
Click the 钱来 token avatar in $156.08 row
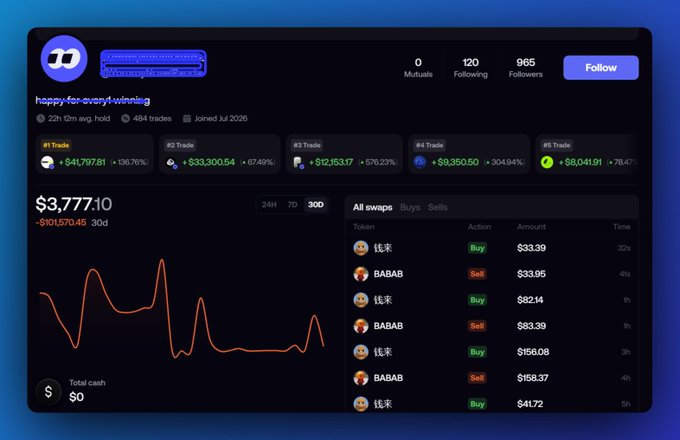361,352
